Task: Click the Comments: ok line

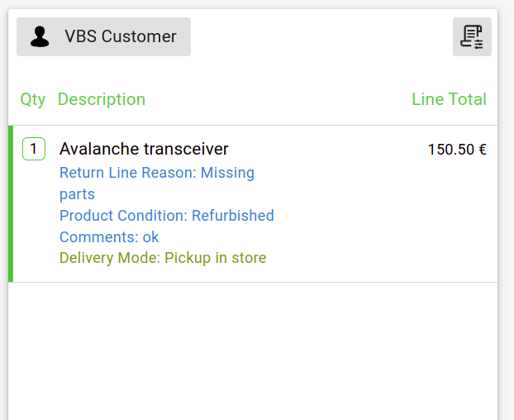Action: [x=108, y=237]
